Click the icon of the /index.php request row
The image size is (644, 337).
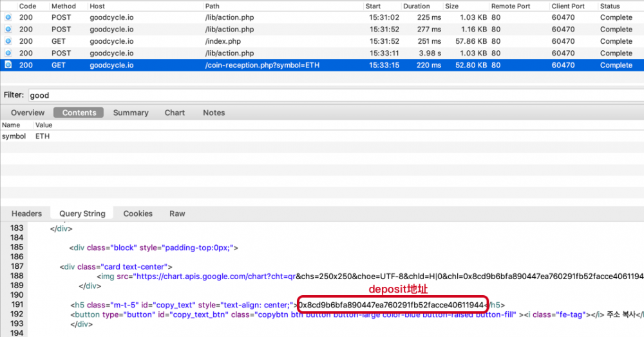click(x=8, y=41)
